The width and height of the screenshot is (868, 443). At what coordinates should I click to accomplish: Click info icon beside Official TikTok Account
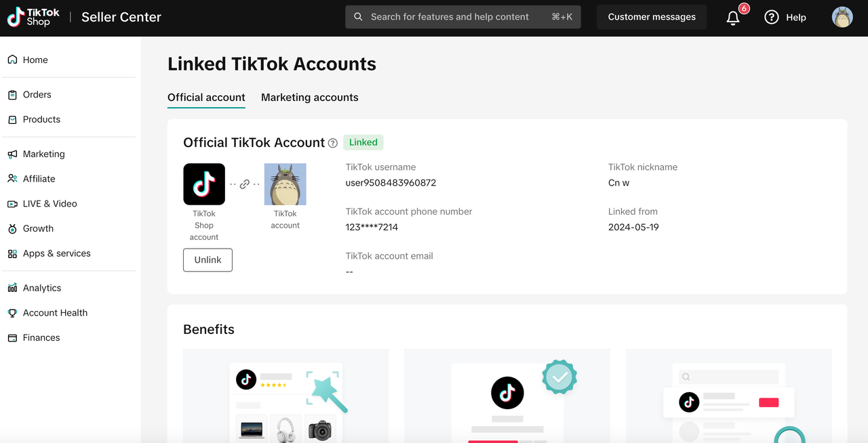pyautogui.click(x=333, y=143)
